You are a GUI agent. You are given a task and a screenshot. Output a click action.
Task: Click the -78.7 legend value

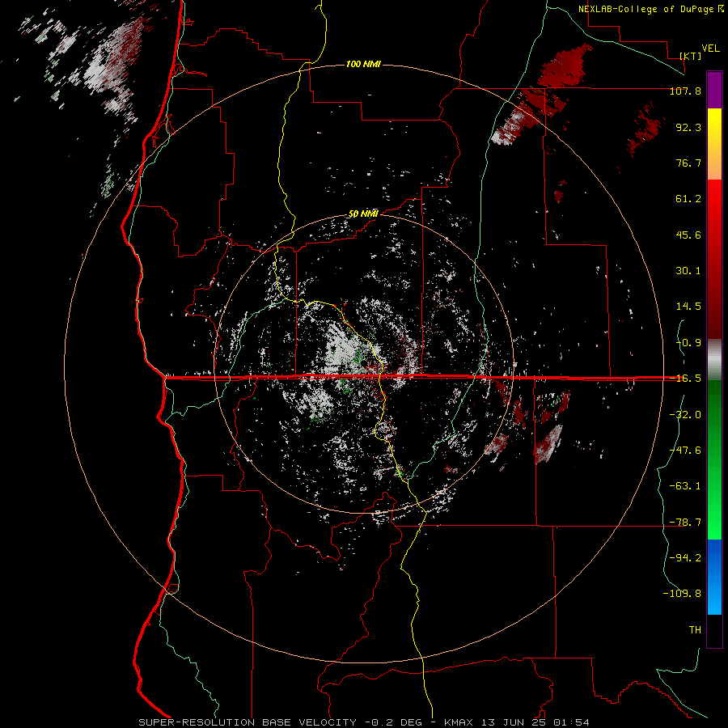pos(685,523)
